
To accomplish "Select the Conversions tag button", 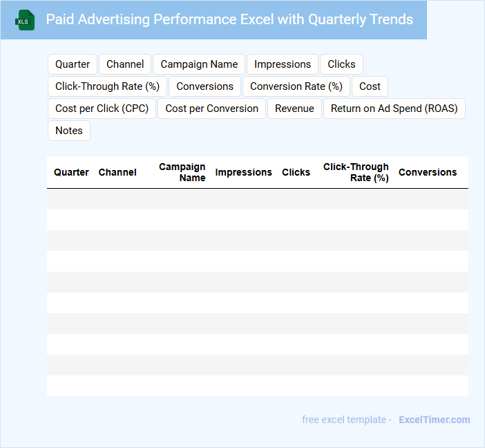I will pyautogui.click(x=205, y=86).
